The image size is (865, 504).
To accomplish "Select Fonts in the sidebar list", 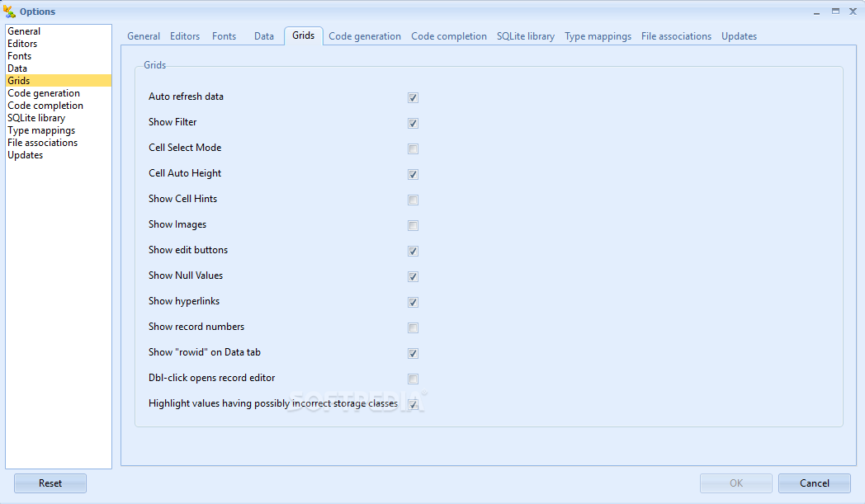I will 20,56.
